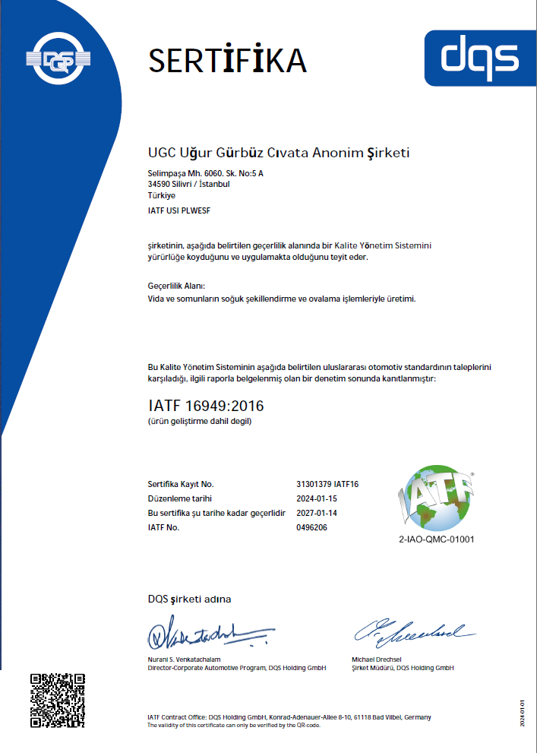Select company name UGC Uğur Gürbüz Cıvata

click(x=278, y=153)
